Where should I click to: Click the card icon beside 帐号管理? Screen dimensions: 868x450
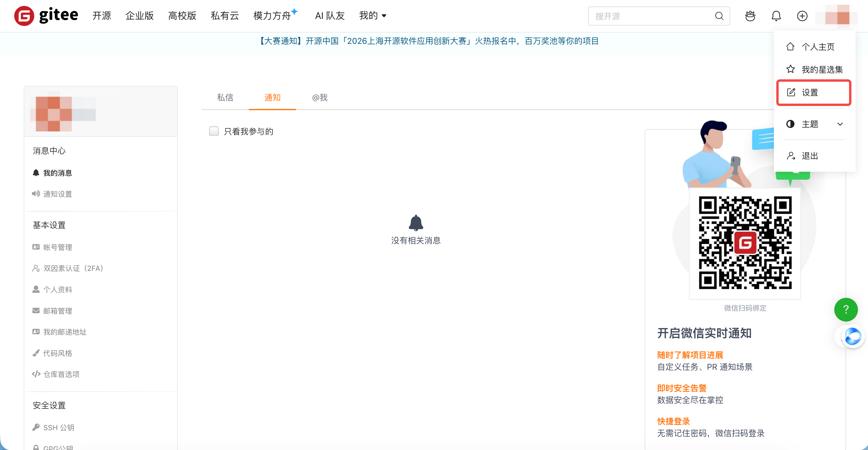[x=36, y=247]
